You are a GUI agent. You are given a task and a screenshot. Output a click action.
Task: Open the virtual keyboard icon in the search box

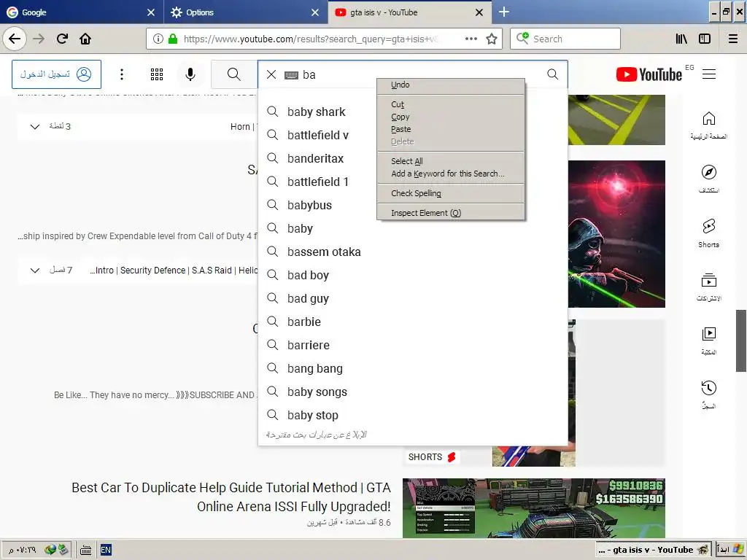pos(291,75)
